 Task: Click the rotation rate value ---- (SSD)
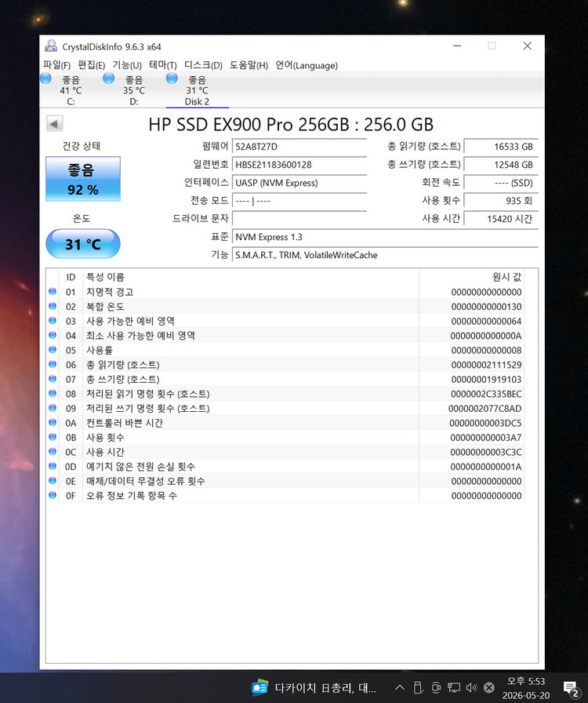coord(501,183)
